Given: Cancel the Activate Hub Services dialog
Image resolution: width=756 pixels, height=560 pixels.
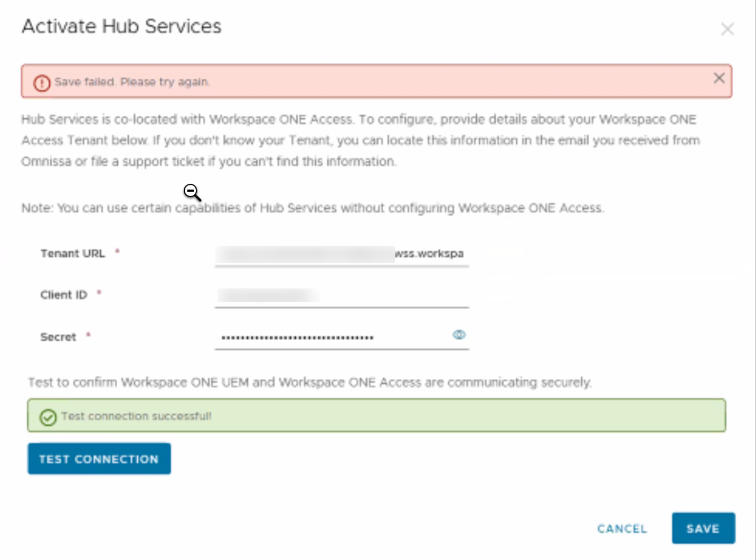Looking at the screenshot, I should (622, 528).
